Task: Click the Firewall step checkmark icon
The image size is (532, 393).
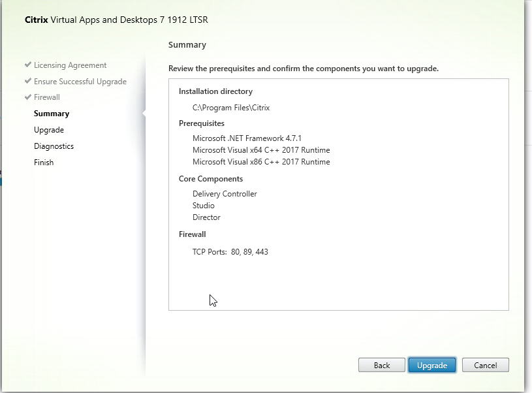Action: tap(28, 97)
